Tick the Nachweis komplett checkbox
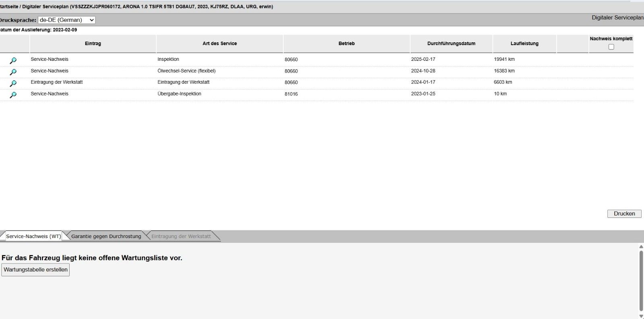Viewport: 644px width, 319px height. click(x=611, y=47)
